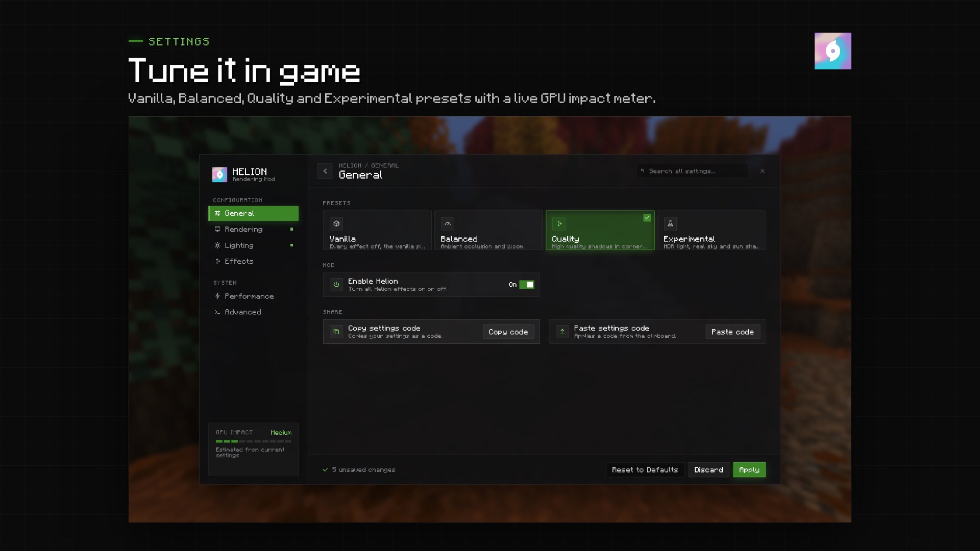Screen dimensions: 980x551
Task: Focus the Search all settings field
Action: coord(693,171)
